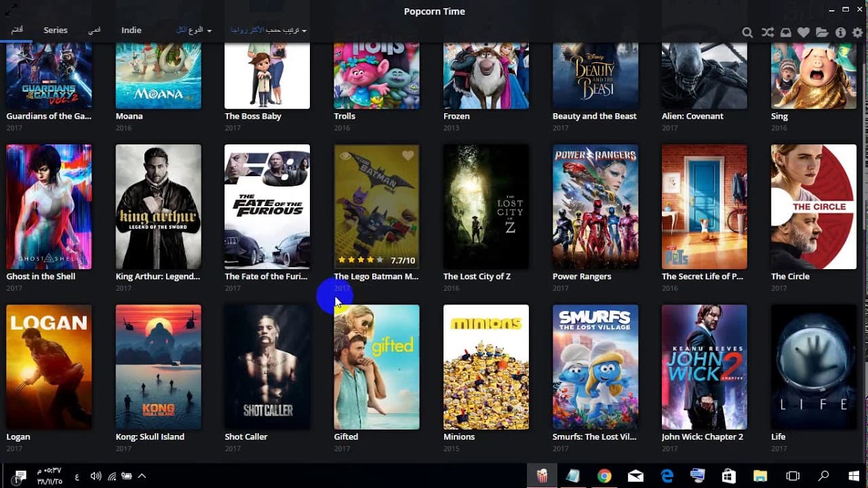Open Task View from the taskbar
The image size is (868, 488).
coord(792,476)
